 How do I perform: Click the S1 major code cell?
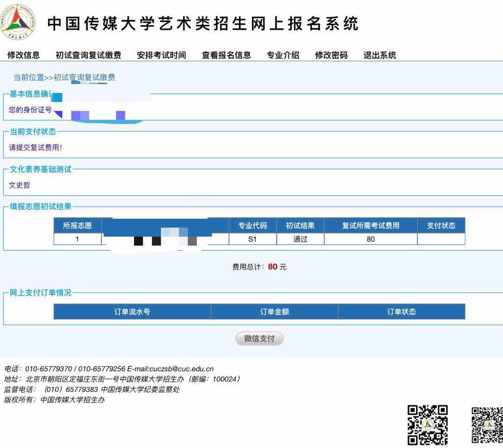252,239
